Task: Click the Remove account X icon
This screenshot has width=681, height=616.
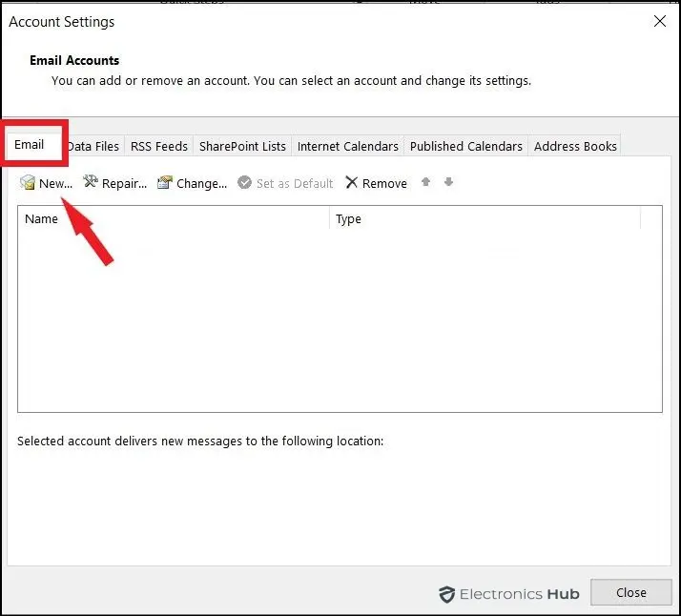Action: point(352,183)
